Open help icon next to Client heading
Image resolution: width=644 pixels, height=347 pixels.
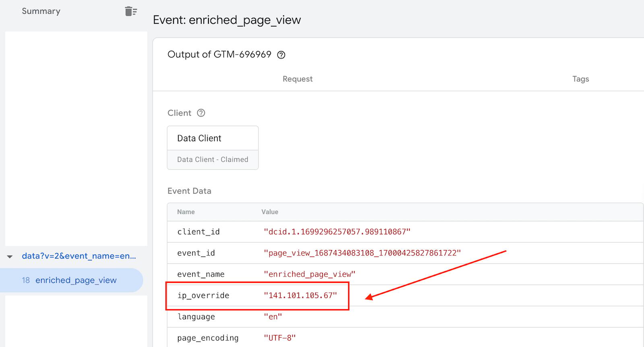(x=201, y=113)
